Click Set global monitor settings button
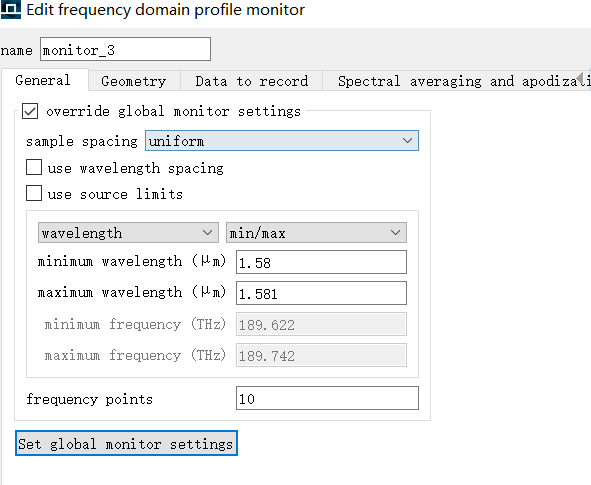This screenshot has height=485, width=591. tap(126, 443)
